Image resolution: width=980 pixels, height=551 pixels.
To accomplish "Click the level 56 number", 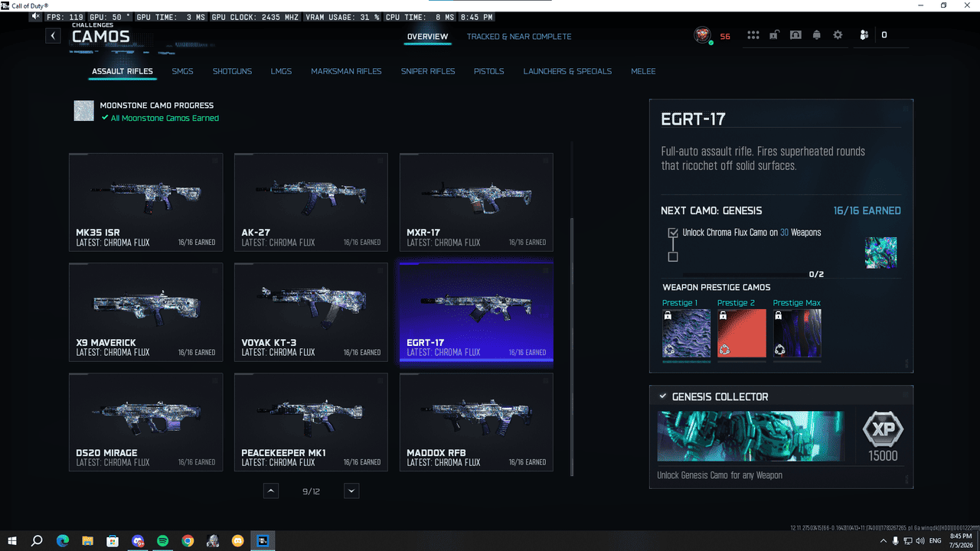I will (725, 36).
